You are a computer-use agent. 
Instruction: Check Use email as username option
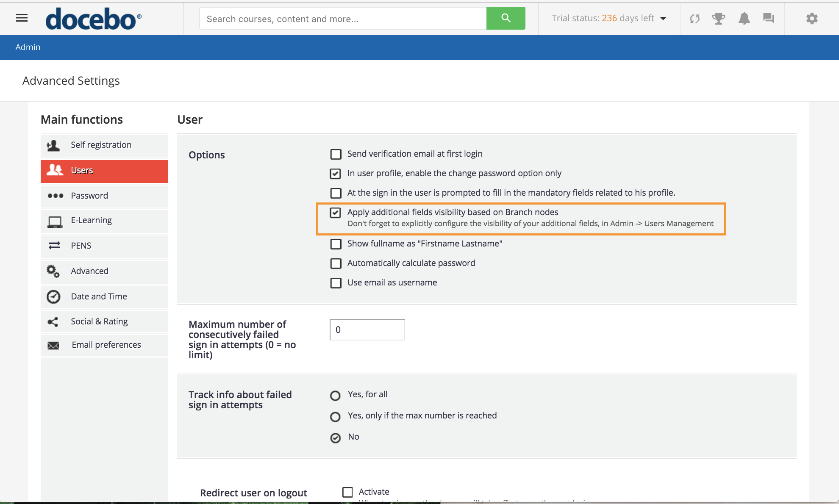point(336,283)
